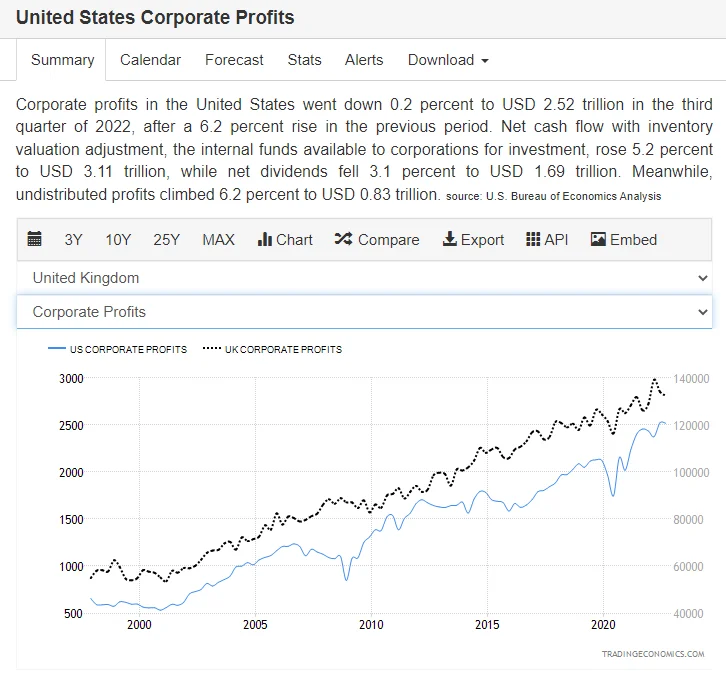Show the MAX time range
Screen dimensions: 726x674
coord(218,240)
